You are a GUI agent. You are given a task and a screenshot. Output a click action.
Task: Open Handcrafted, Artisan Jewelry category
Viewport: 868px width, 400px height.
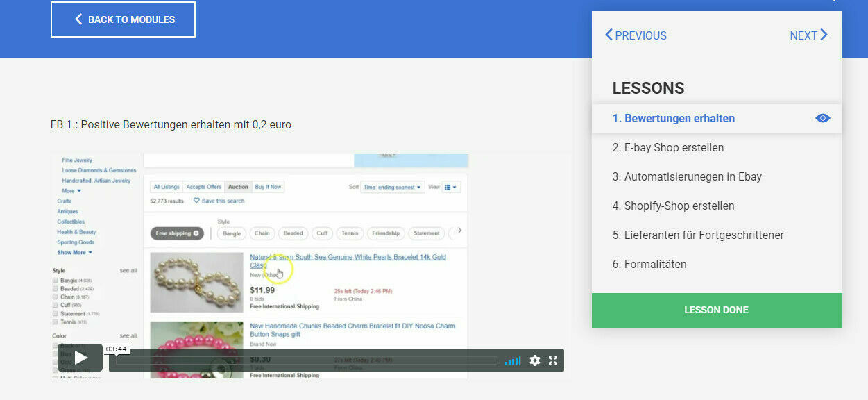[96, 181]
